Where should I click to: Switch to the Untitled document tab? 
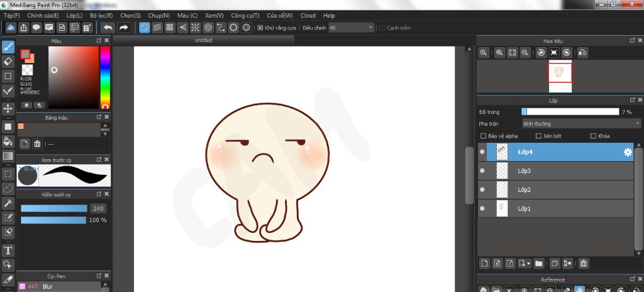click(203, 40)
